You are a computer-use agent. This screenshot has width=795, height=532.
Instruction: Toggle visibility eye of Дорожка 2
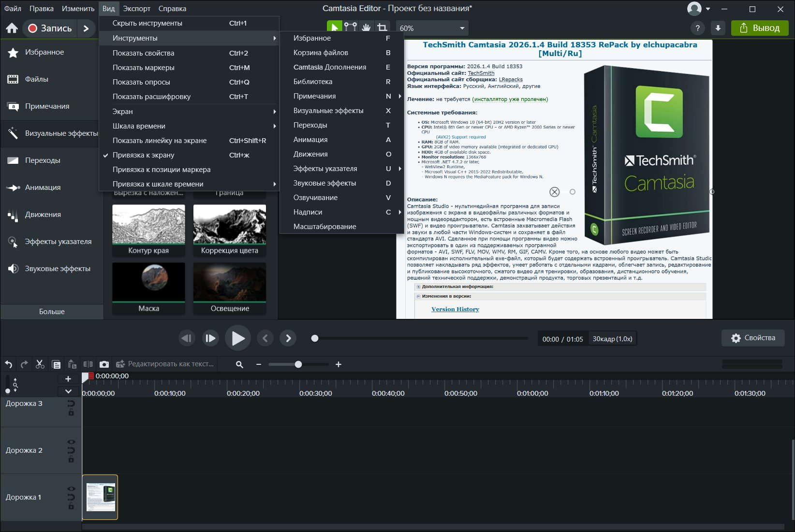coord(71,442)
